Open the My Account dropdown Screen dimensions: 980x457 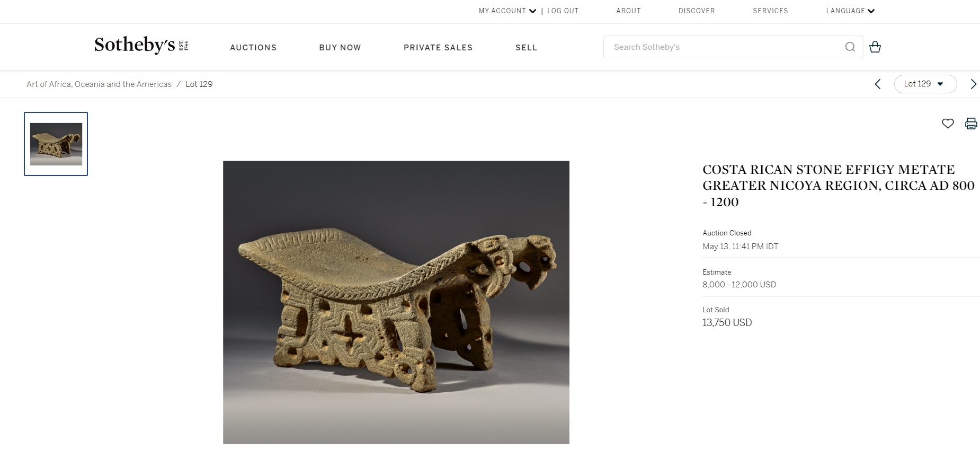click(507, 11)
